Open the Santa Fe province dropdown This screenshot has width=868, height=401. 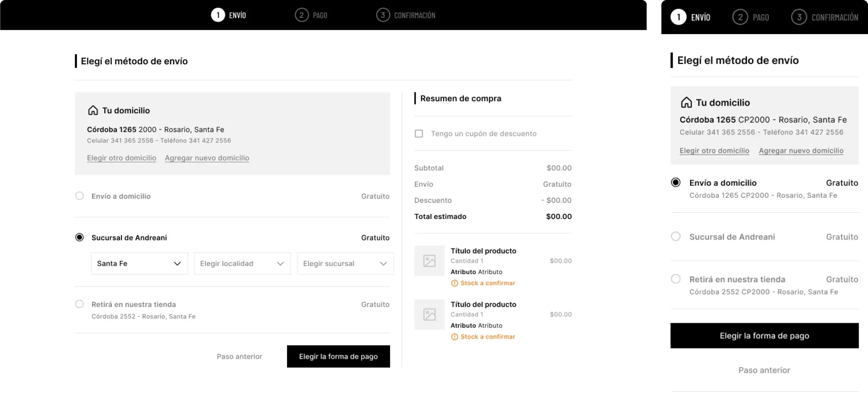(139, 263)
